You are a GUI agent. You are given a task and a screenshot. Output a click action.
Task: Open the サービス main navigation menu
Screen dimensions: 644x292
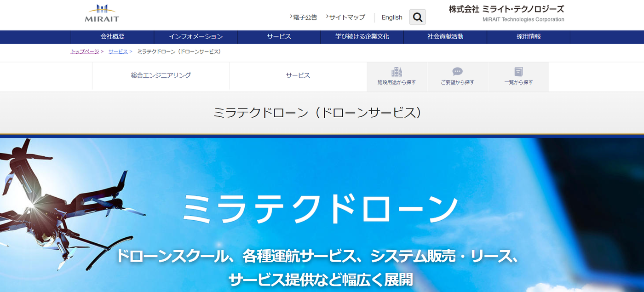(279, 37)
